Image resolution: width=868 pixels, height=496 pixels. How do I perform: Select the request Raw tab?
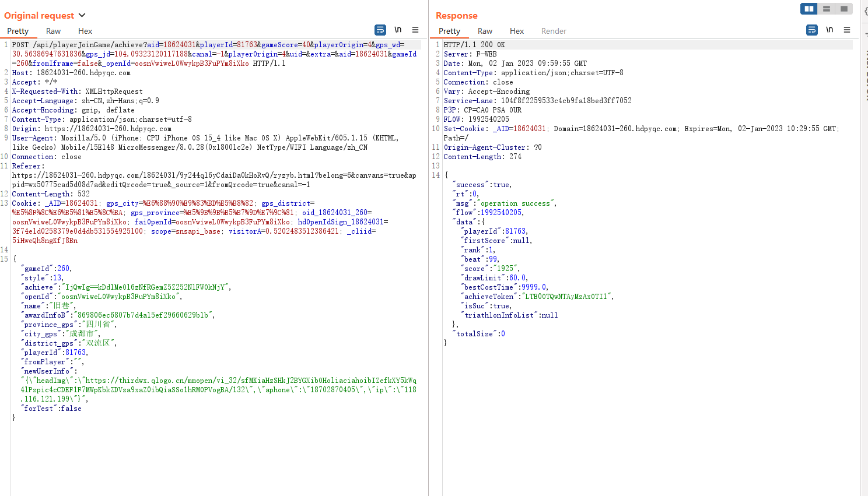[x=53, y=31]
